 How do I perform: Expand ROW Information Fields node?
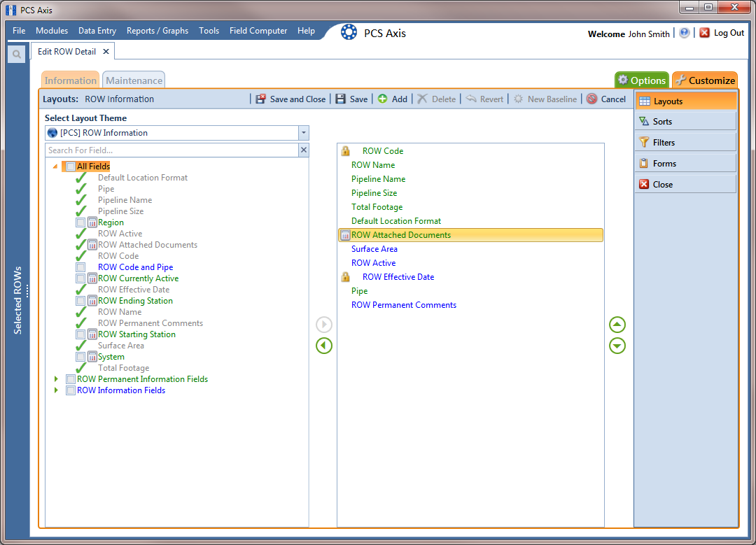point(56,390)
